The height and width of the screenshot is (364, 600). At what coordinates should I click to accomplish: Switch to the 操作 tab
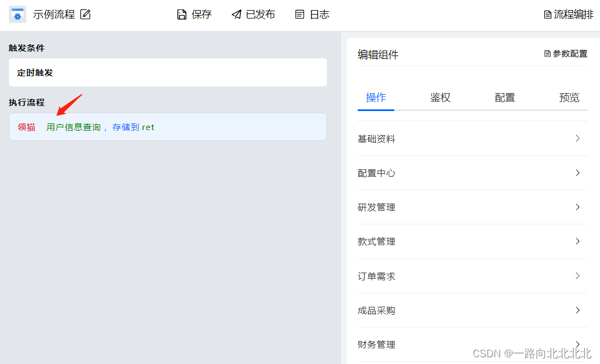click(376, 98)
